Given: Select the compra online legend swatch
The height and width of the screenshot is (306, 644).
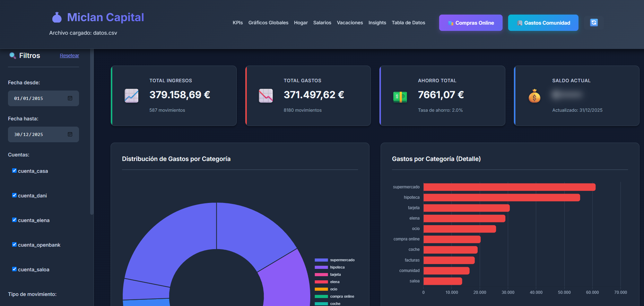Looking at the screenshot, I should [x=321, y=297].
